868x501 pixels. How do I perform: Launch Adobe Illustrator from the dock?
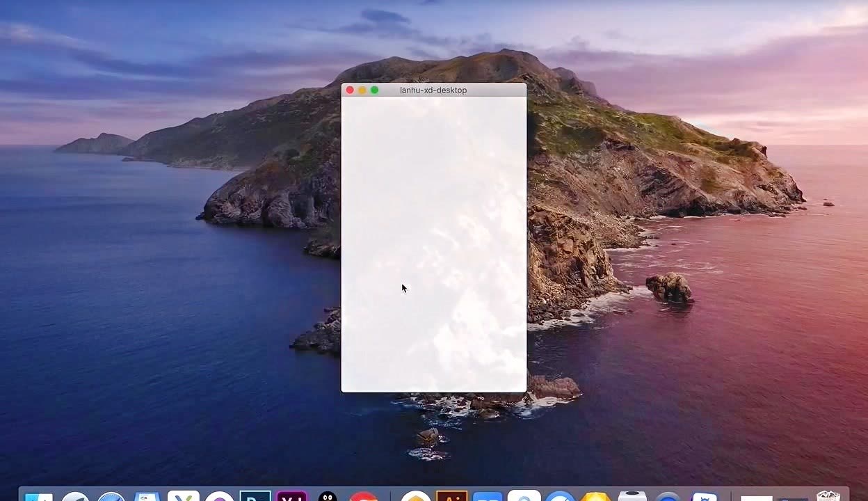pyautogui.click(x=451, y=497)
